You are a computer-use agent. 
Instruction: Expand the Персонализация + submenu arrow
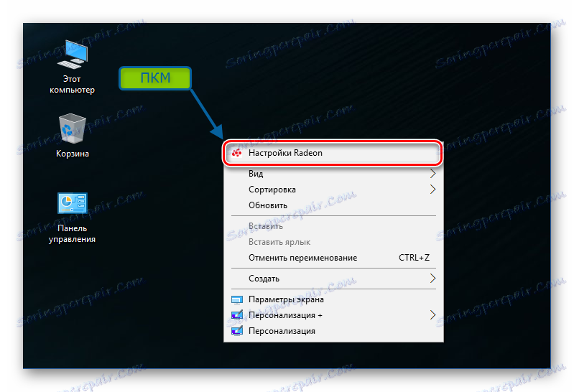pos(432,314)
